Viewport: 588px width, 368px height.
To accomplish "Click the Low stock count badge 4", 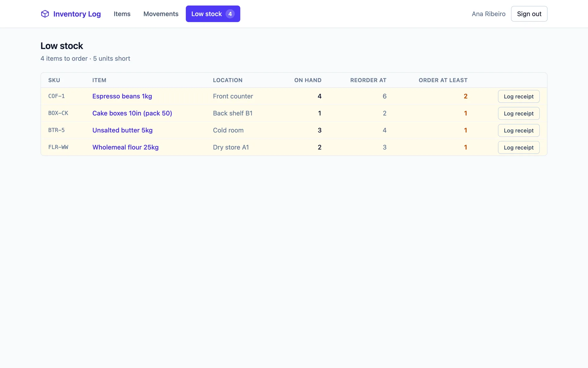I will 230,14.
